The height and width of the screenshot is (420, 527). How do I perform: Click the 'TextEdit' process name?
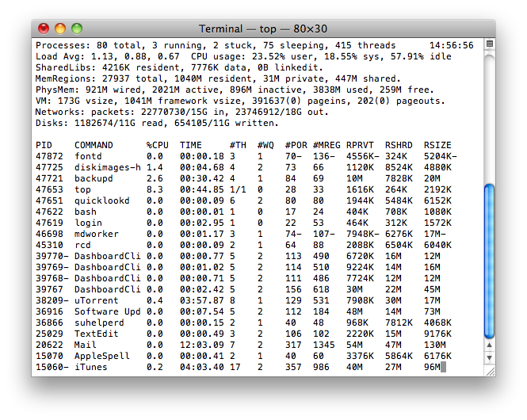[x=97, y=334]
